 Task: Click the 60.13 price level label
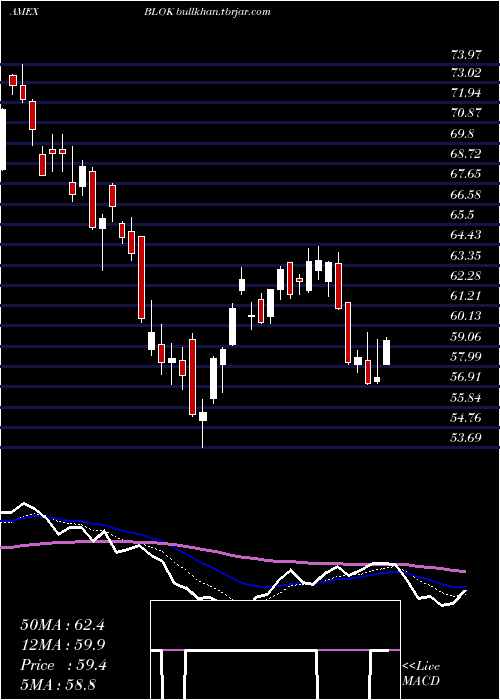[x=467, y=316]
